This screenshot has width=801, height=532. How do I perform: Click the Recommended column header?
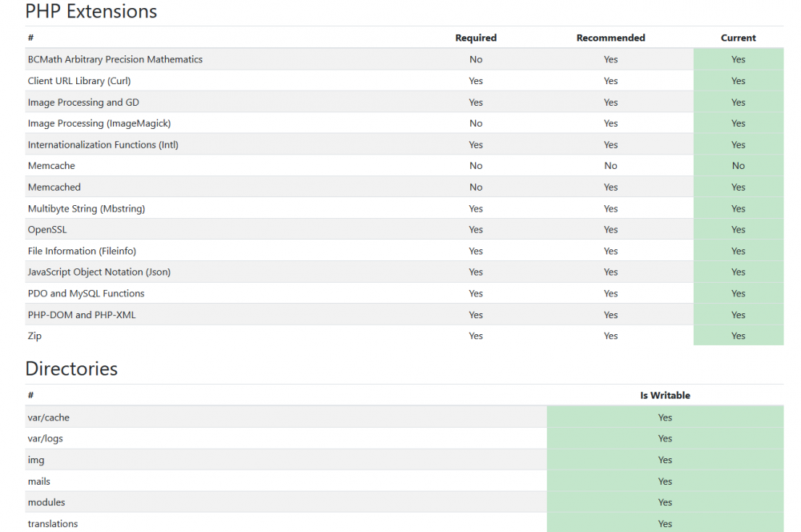(x=610, y=38)
